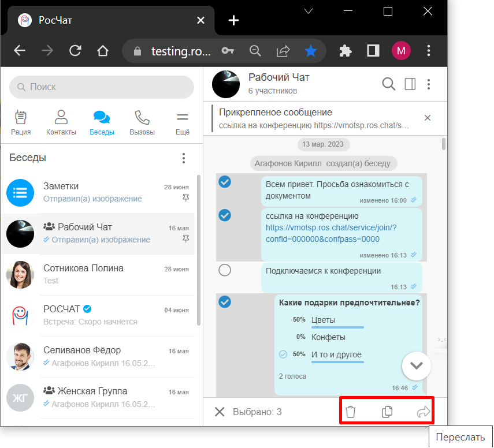Select the 'Подключаемся к конференции' message
The image size is (494, 448).
[225, 270]
